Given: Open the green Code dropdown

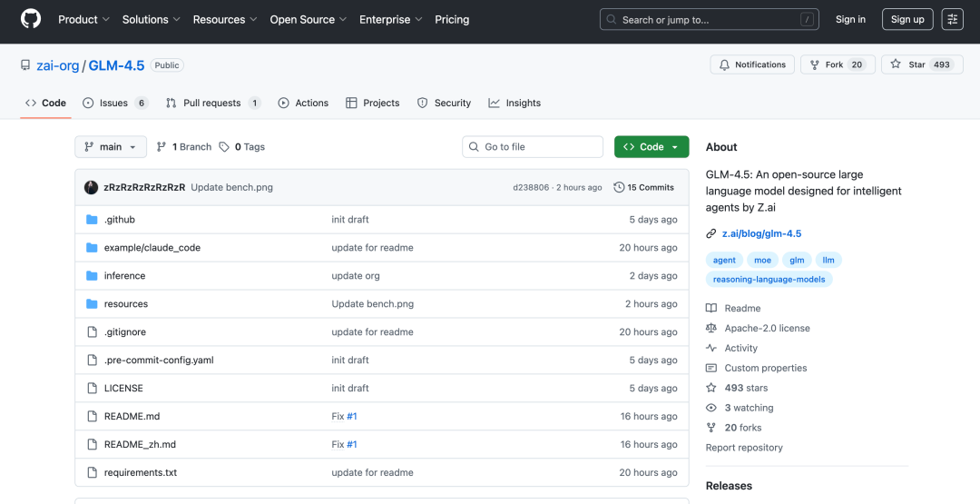Looking at the screenshot, I should (x=651, y=147).
